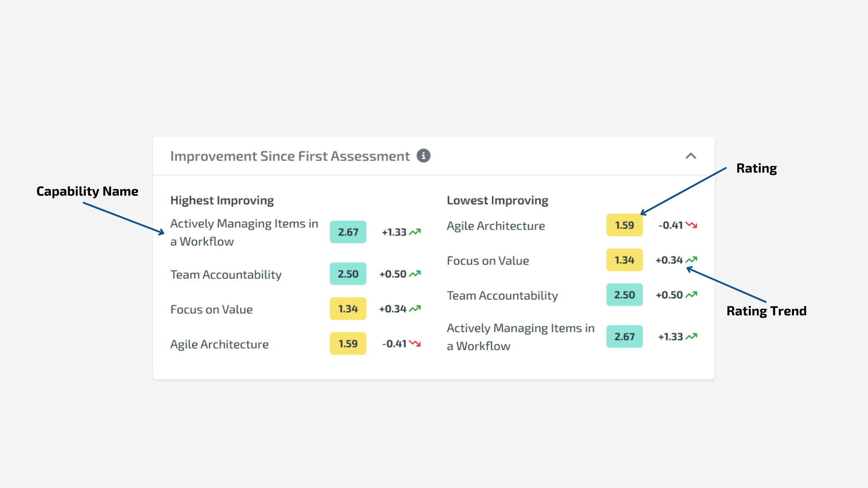Click the info icon beside Improvement Since First Assessment
The image size is (868, 488).
pyautogui.click(x=423, y=156)
